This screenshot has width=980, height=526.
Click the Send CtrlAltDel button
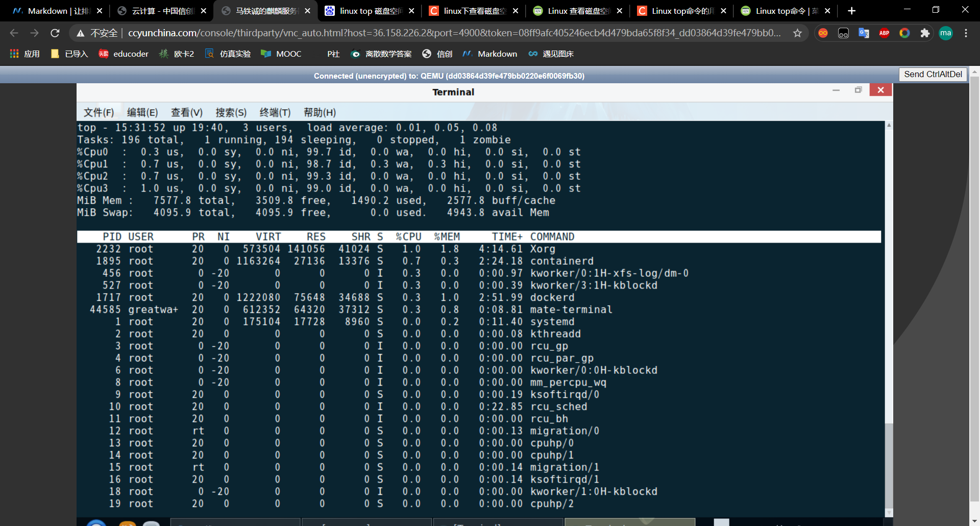coord(933,74)
